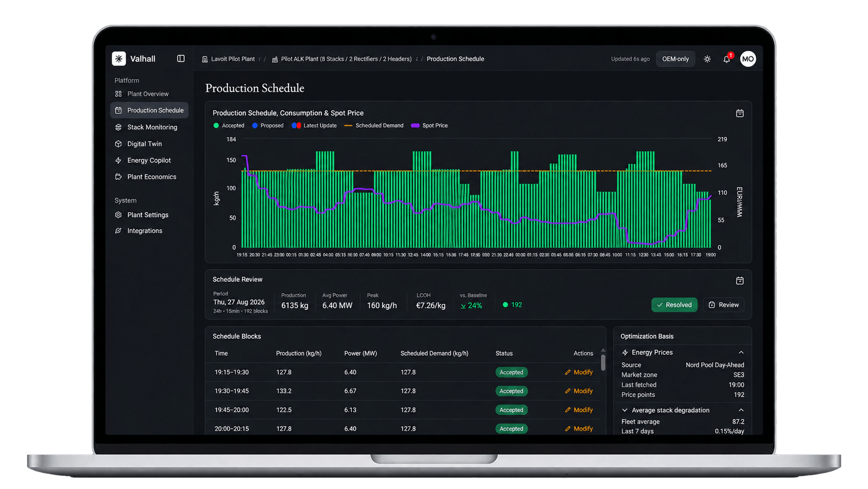Click the green Resolved button
The image size is (868, 489).
click(674, 305)
